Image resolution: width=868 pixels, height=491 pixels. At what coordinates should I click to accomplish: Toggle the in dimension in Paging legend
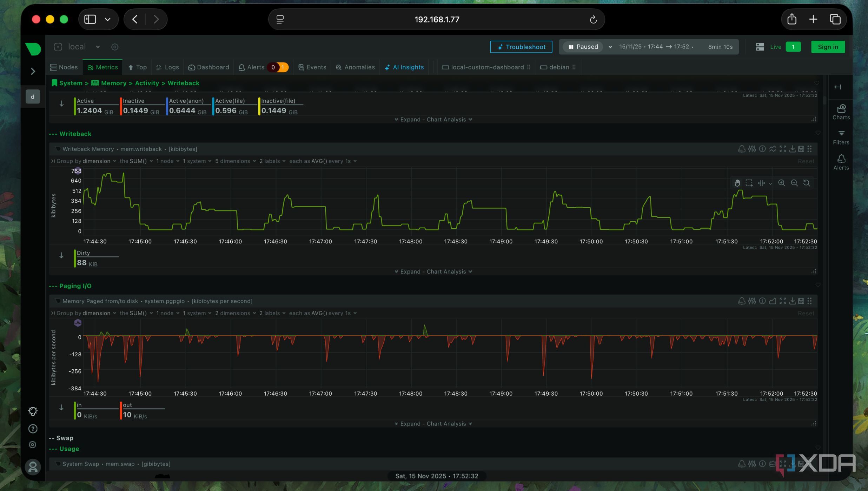coord(97,410)
